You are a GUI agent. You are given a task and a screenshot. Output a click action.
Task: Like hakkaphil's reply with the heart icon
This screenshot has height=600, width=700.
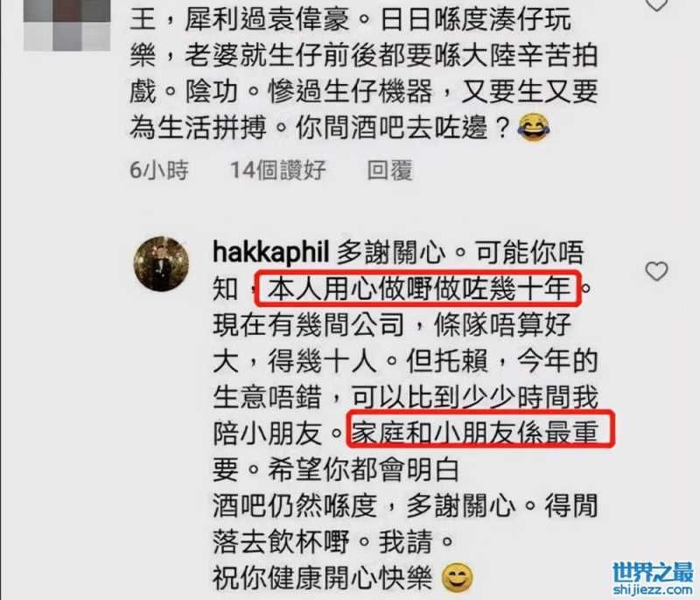656,272
